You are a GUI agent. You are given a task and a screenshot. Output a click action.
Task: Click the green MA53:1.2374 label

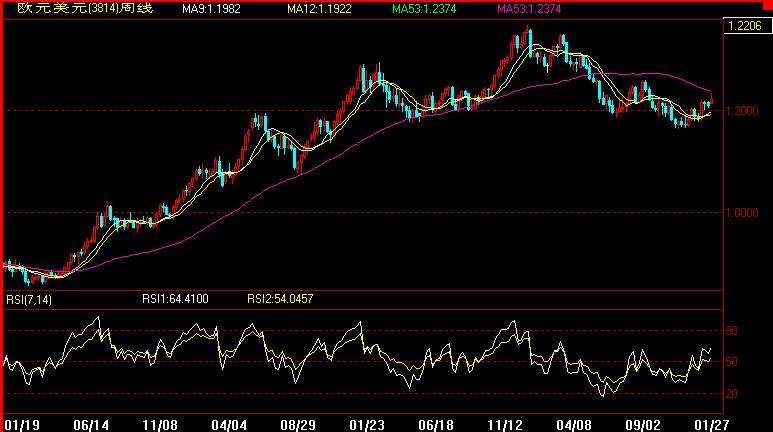[x=424, y=9]
